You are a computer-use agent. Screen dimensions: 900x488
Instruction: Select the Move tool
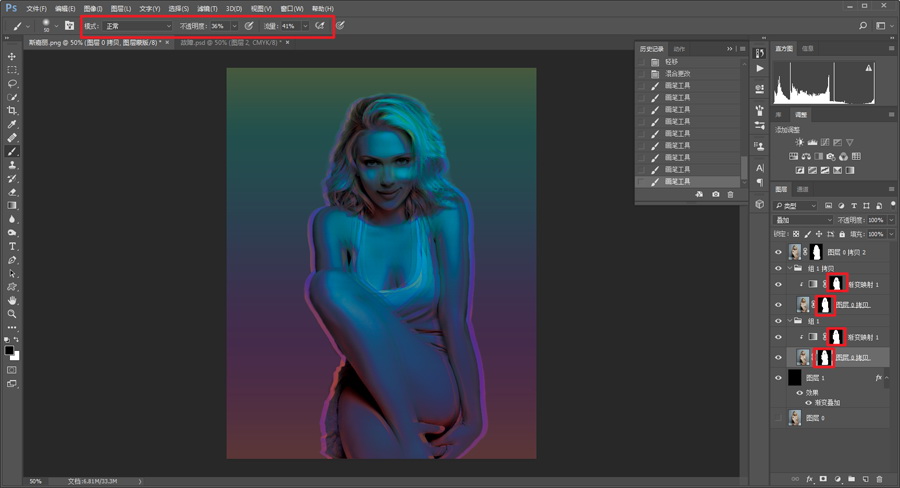11,56
